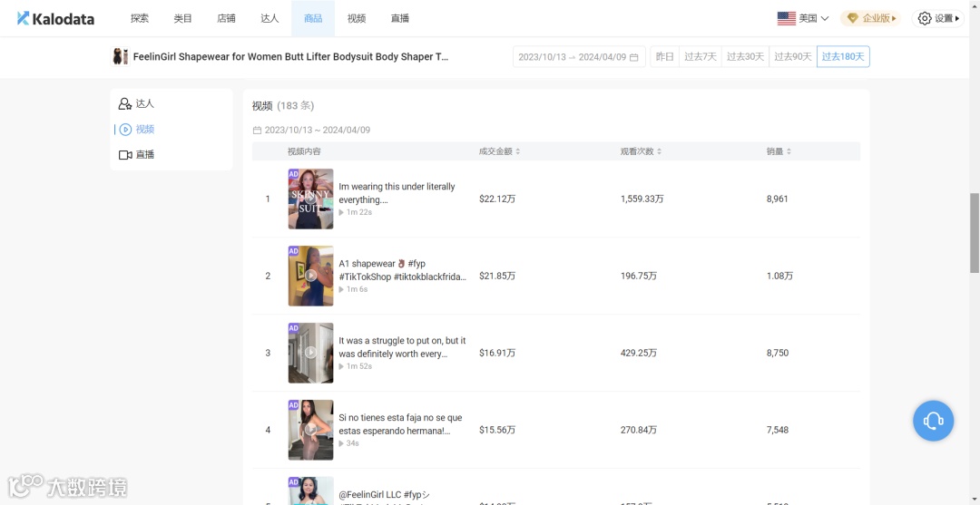Open the SKINNY SUIT video thumbnail
The width and height of the screenshot is (980, 505).
click(310, 199)
